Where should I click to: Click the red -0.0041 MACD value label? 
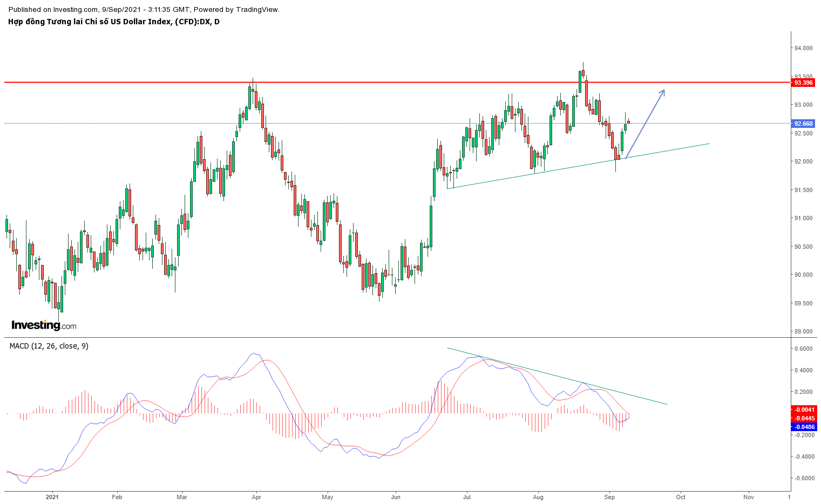804,410
